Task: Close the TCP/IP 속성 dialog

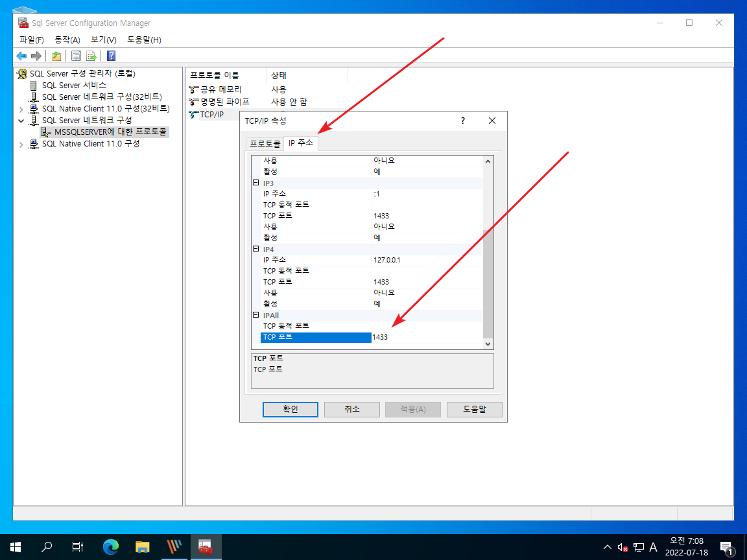Action: [492, 121]
